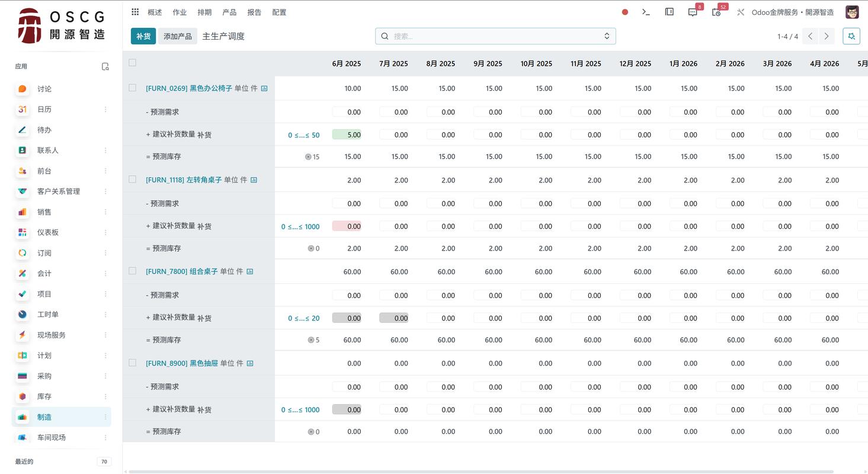Expand the search options dropdown toggle
Image resolution: width=868 pixels, height=474 pixels.
(x=607, y=36)
